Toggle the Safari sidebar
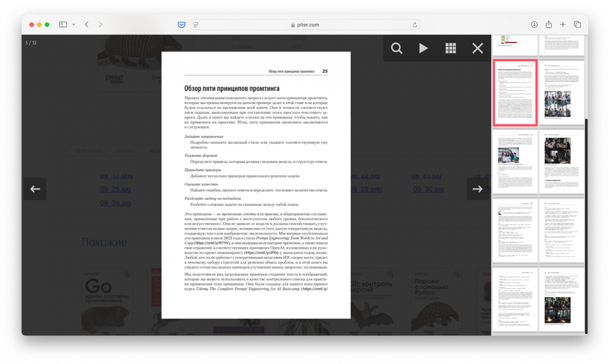This screenshot has height=364, width=610. pos(63,24)
